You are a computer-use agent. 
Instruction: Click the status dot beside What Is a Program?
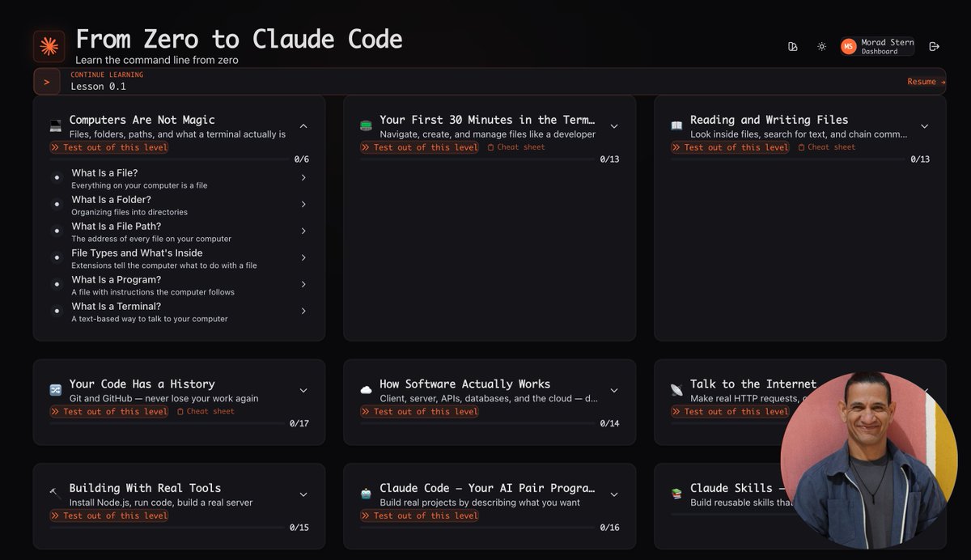click(x=57, y=285)
